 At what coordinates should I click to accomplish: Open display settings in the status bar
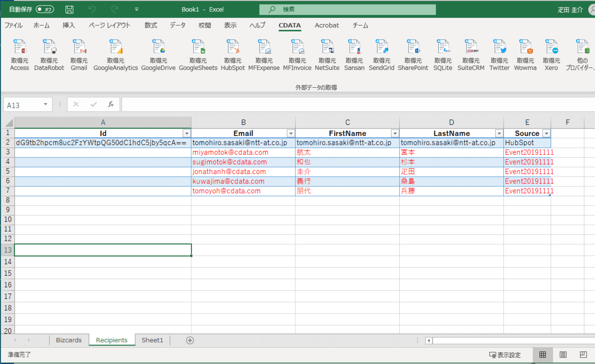pos(505,355)
